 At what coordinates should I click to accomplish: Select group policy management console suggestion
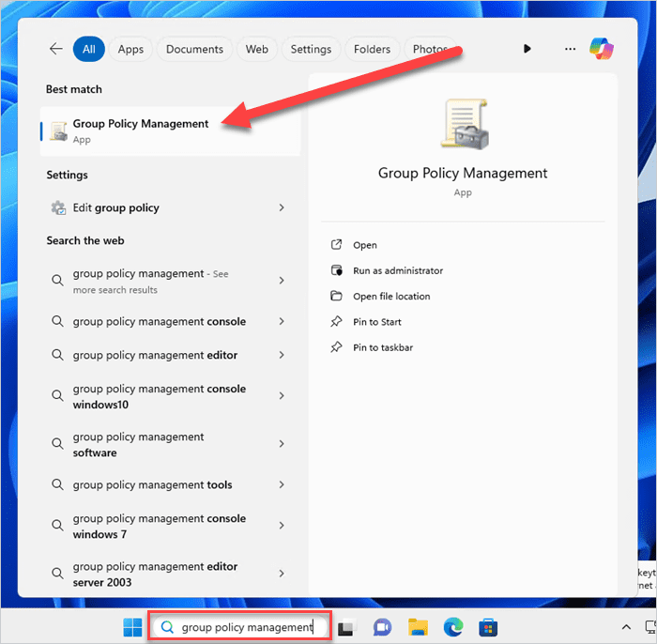tap(170, 321)
